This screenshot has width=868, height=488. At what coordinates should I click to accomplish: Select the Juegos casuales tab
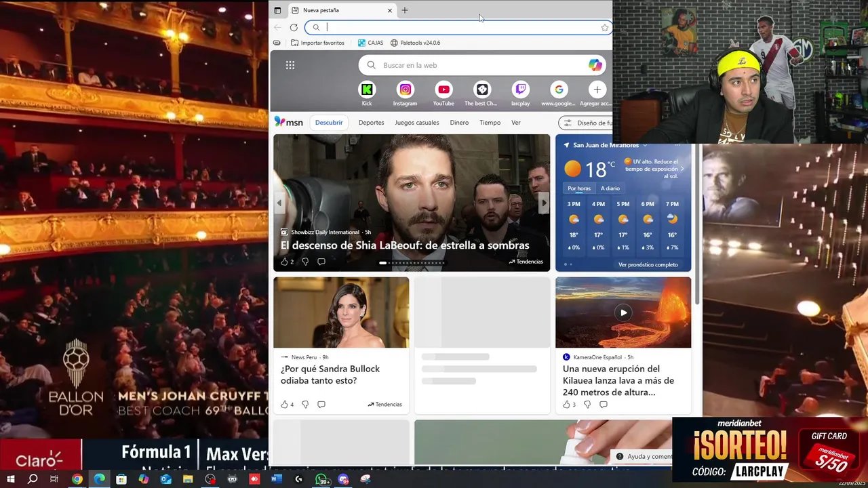click(417, 123)
